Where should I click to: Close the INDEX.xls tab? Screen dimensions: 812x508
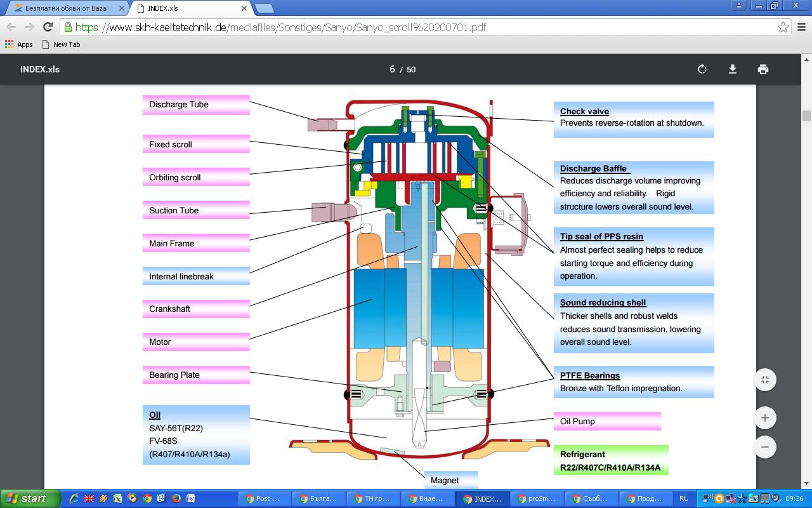click(x=244, y=8)
